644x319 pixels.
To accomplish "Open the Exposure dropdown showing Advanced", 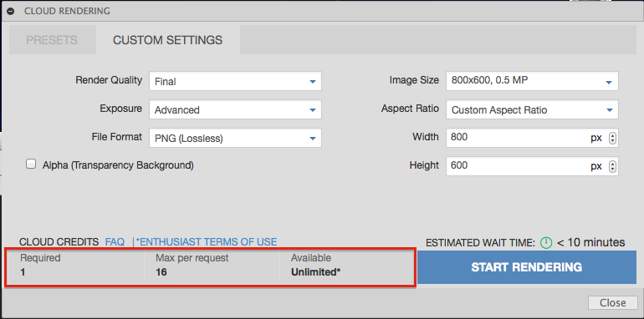I will 235,110.
